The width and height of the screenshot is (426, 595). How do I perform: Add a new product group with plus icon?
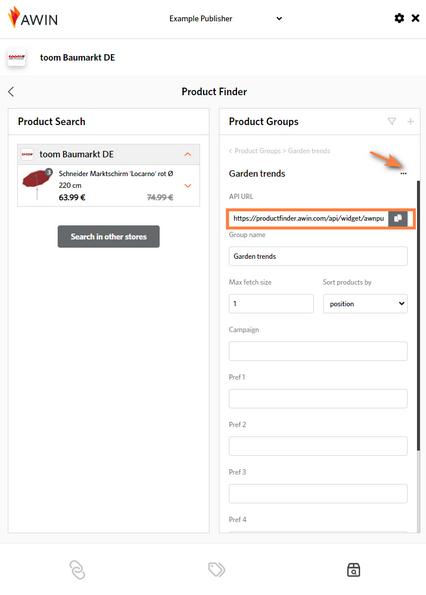click(410, 121)
